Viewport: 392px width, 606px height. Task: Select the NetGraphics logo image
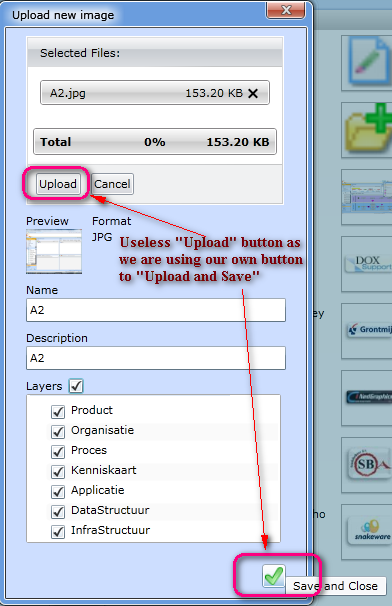pos(367,397)
